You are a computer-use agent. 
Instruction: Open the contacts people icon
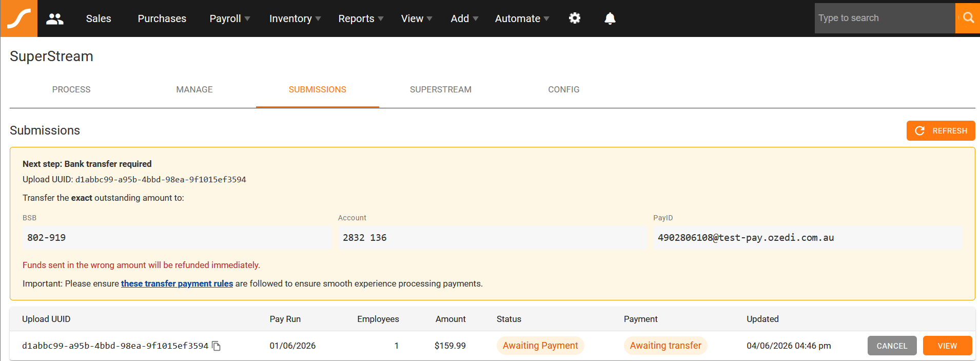click(55, 19)
